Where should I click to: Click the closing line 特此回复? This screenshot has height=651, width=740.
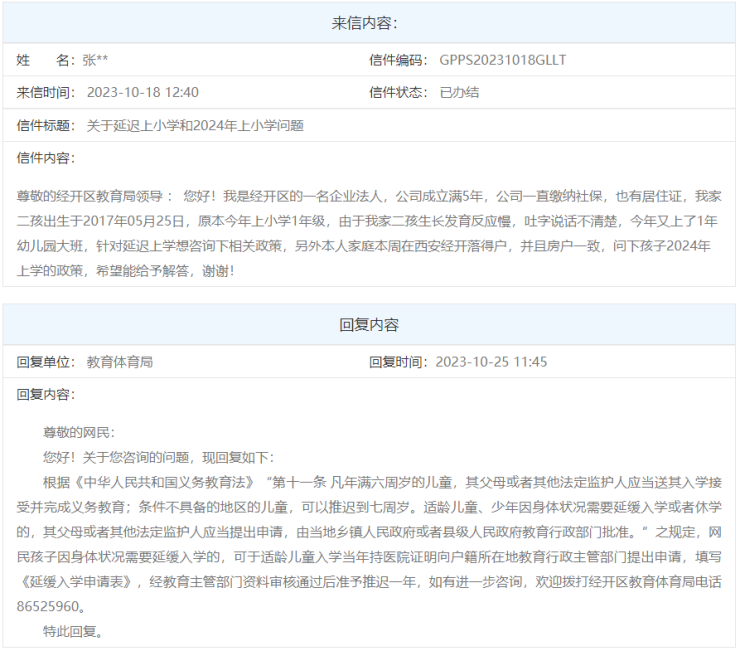pyautogui.click(x=72, y=632)
